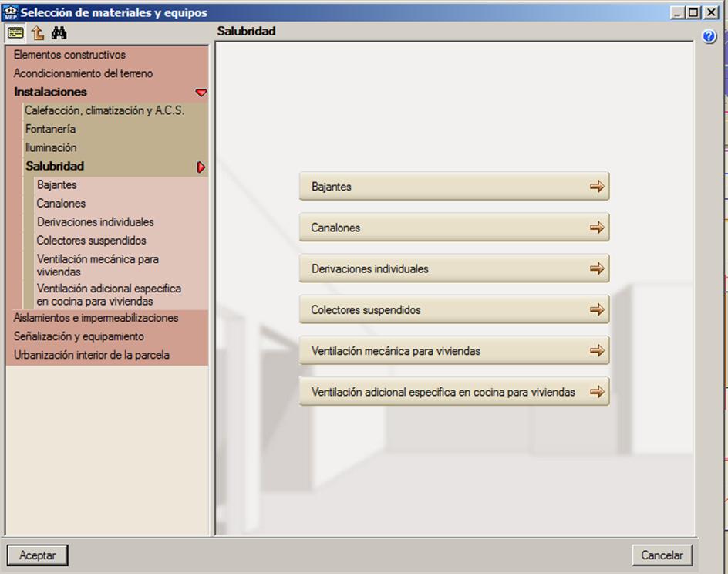Select Fontanería in the left tree
The width and height of the screenshot is (728, 574).
click(50, 129)
